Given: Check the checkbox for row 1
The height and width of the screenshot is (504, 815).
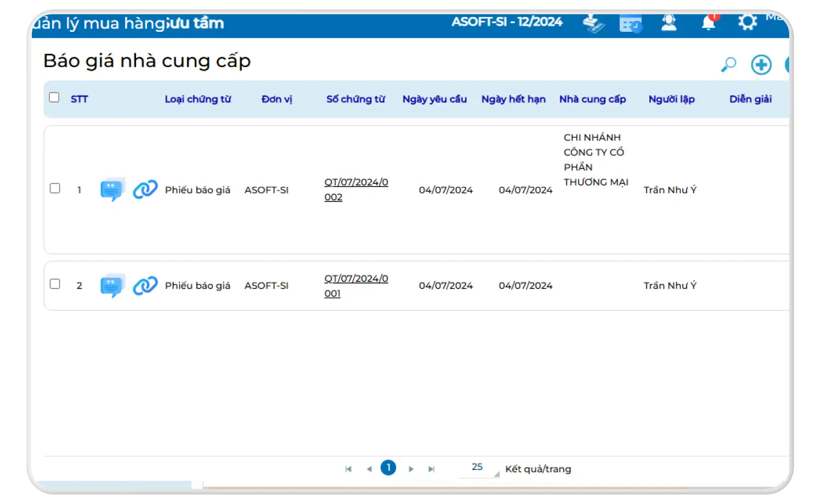Looking at the screenshot, I should 55,188.
